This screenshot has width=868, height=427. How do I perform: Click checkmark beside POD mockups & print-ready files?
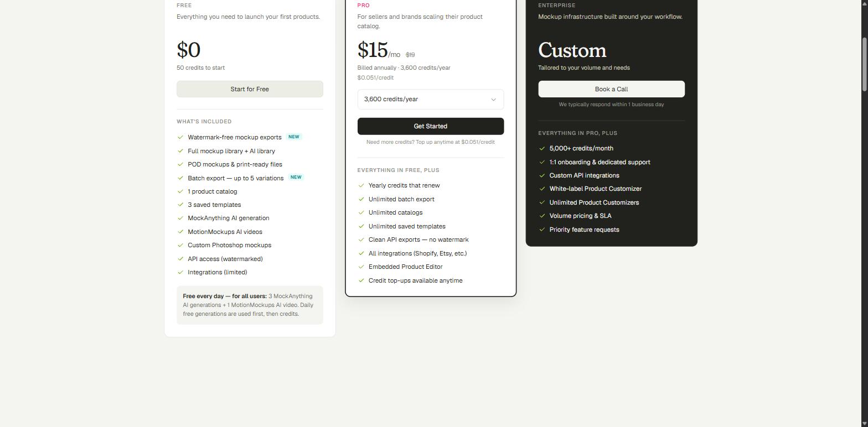(180, 164)
